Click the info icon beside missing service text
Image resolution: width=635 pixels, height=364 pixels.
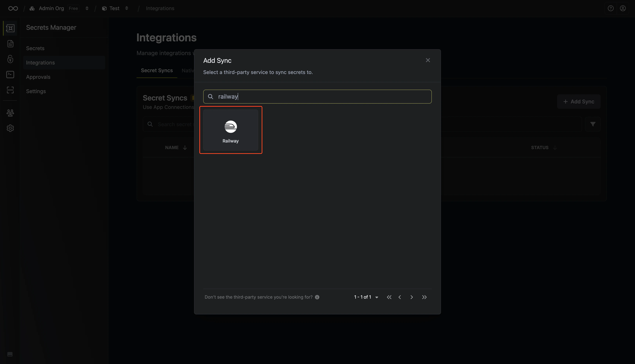[317, 297]
